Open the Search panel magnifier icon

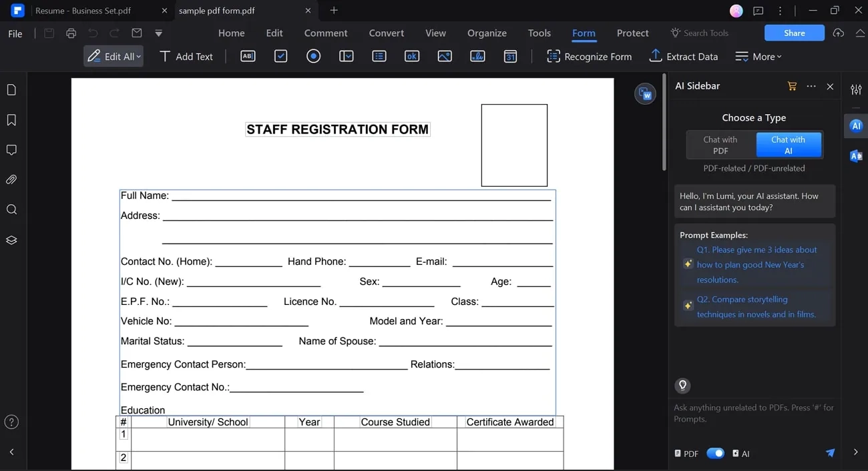[x=11, y=209]
